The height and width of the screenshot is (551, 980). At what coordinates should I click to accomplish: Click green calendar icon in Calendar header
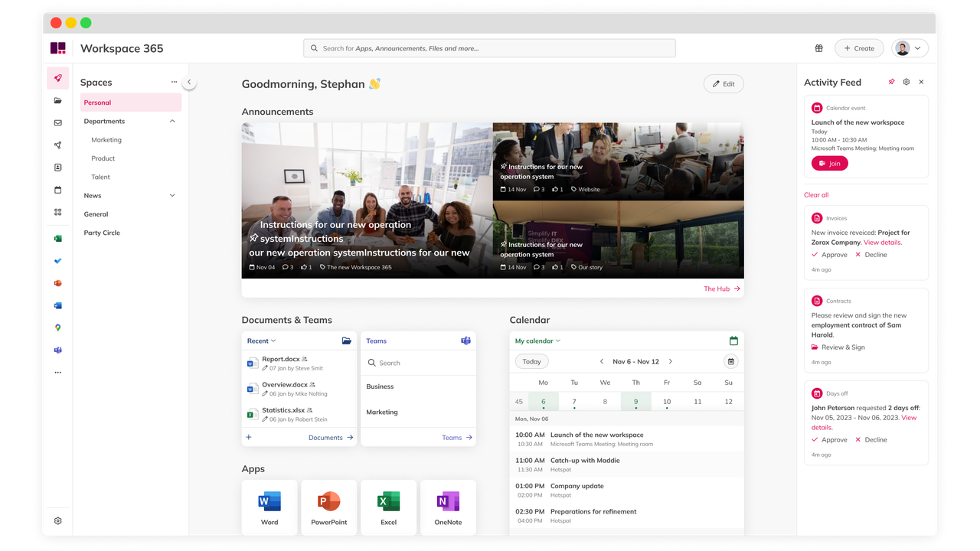pyautogui.click(x=733, y=341)
